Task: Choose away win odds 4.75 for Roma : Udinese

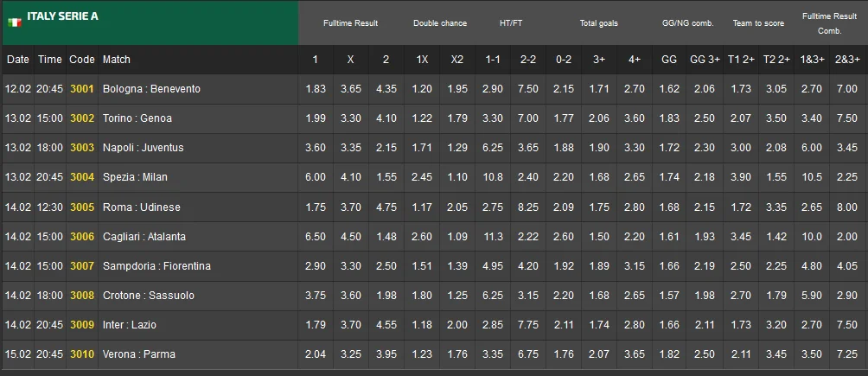Action: tap(386, 207)
